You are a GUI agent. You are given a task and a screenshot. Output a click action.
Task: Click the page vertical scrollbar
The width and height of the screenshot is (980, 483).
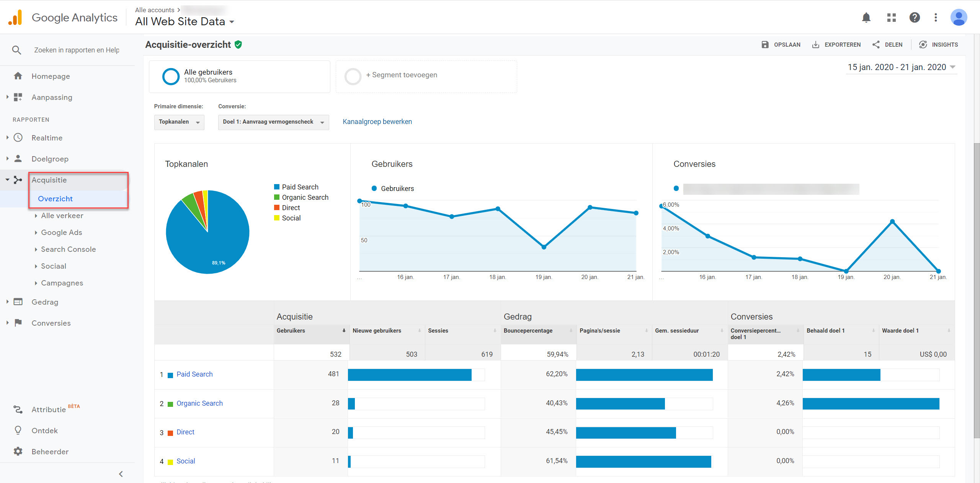coord(977,291)
